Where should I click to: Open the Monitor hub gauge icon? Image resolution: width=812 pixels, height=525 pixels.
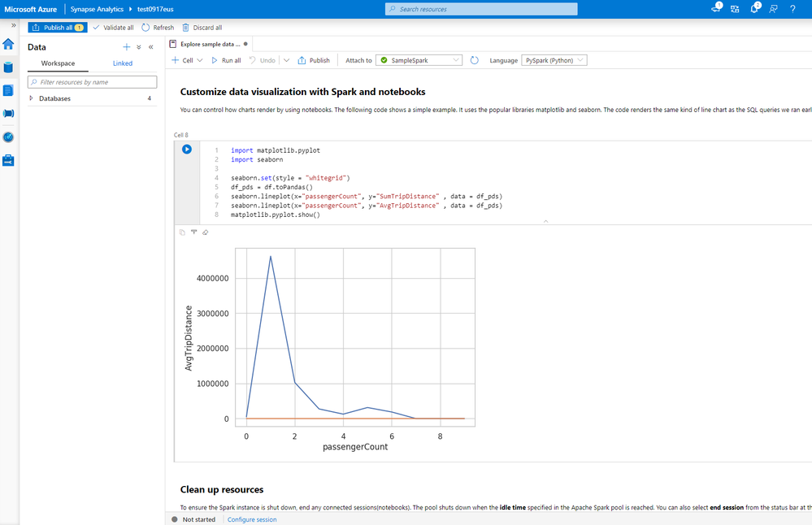[8, 137]
